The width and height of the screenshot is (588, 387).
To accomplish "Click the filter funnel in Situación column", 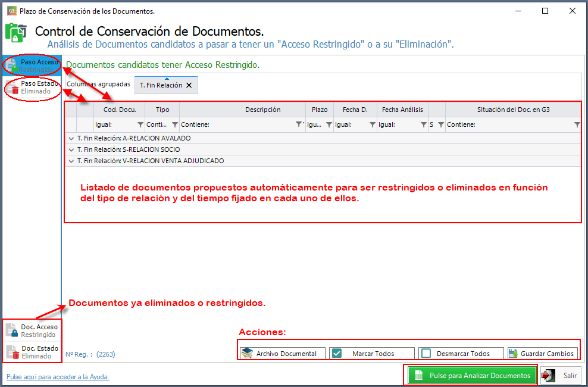I will 577,125.
